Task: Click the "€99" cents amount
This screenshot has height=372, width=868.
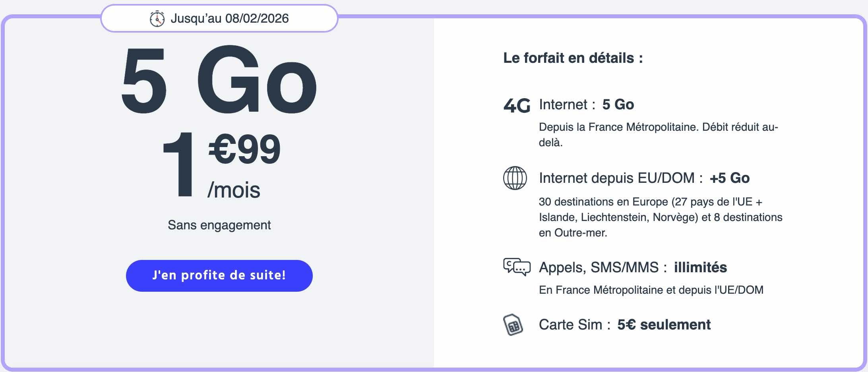Action: coord(244,149)
